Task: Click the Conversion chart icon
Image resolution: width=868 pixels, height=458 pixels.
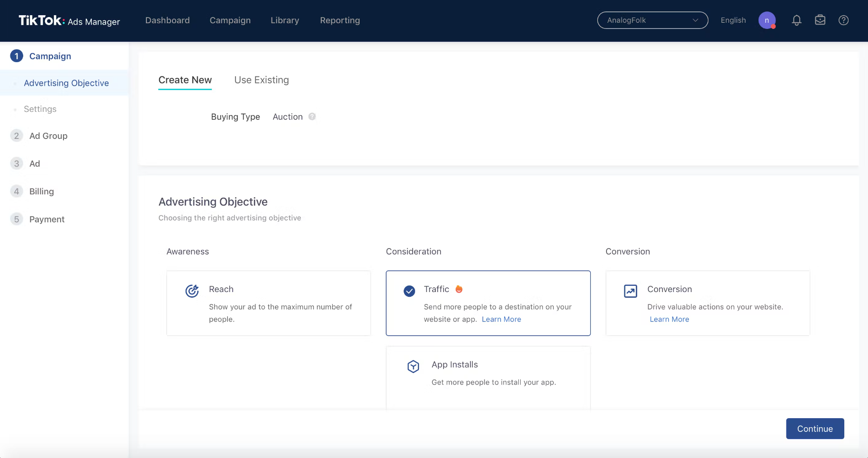Action: pos(631,291)
